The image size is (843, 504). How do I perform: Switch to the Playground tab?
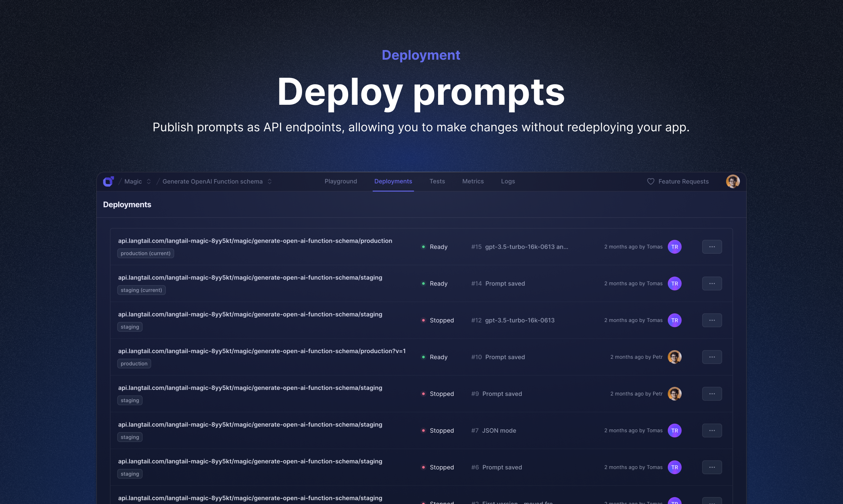341,181
